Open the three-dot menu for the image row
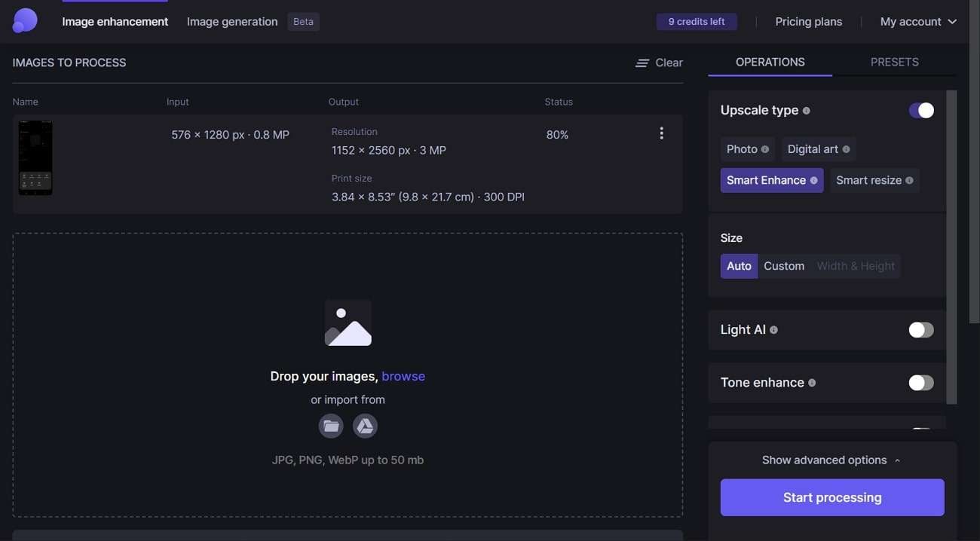 pyautogui.click(x=661, y=133)
